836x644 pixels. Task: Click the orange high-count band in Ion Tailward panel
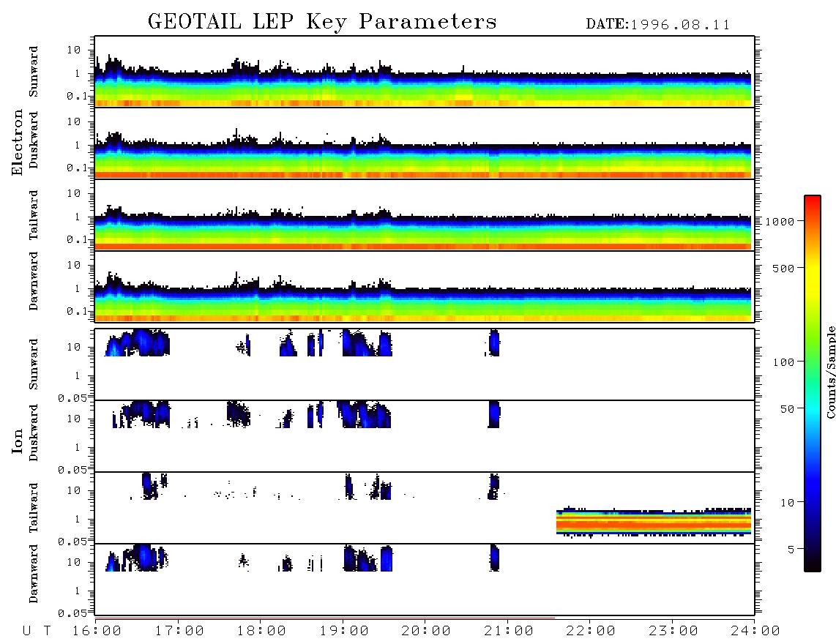(654, 525)
